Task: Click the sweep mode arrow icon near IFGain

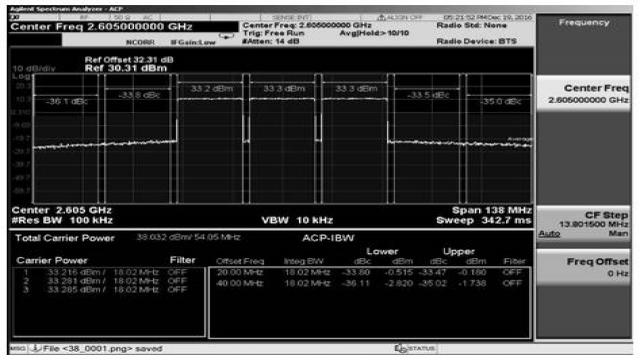Action: coord(227,36)
